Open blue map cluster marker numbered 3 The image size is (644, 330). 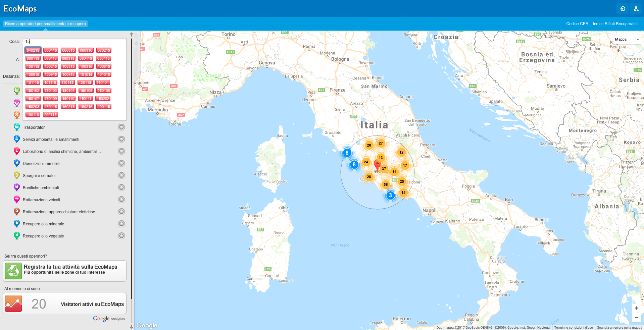click(390, 195)
